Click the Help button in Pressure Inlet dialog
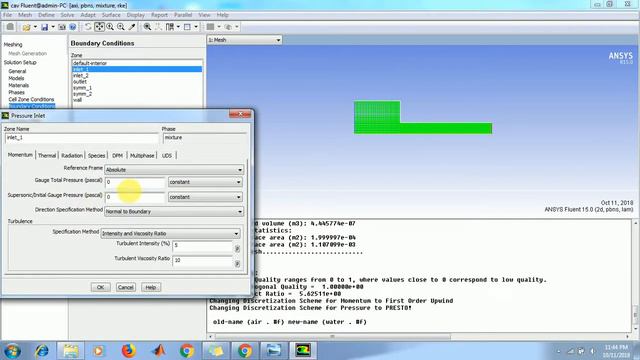The width and height of the screenshot is (640, 360). (151, 287)
